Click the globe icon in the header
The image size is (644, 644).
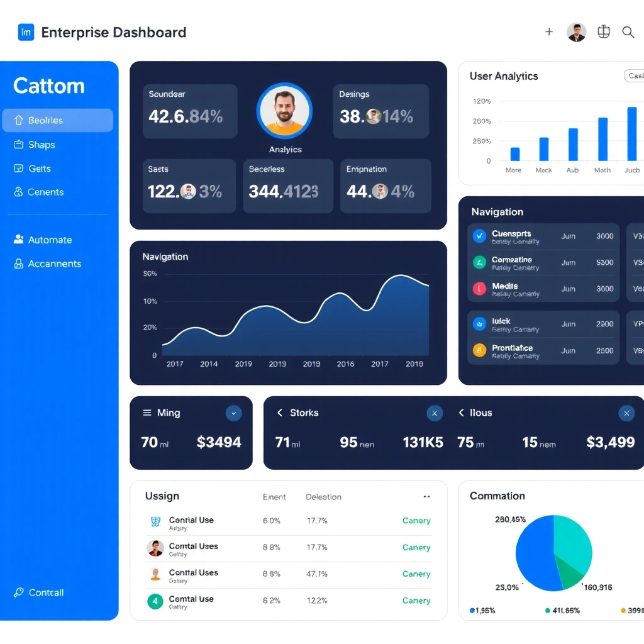603,31
